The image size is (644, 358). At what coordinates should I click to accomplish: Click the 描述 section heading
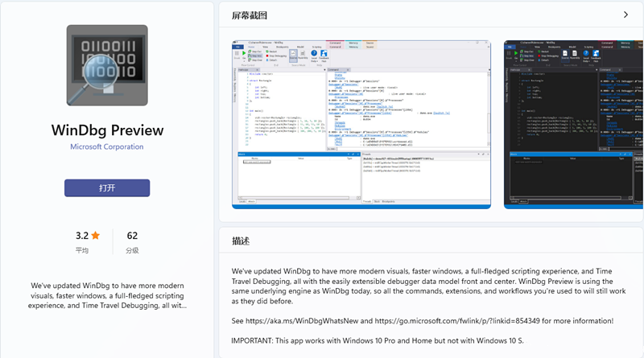pos(241,241)
